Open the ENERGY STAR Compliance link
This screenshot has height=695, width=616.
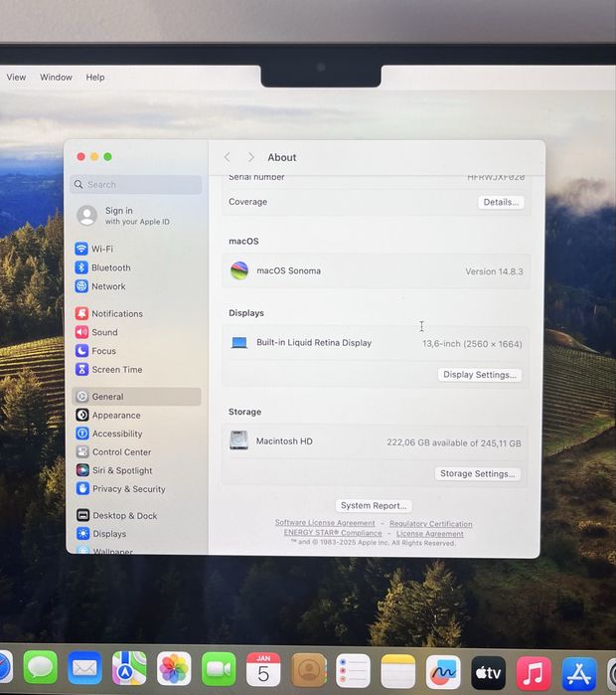[x=333, y=533]
